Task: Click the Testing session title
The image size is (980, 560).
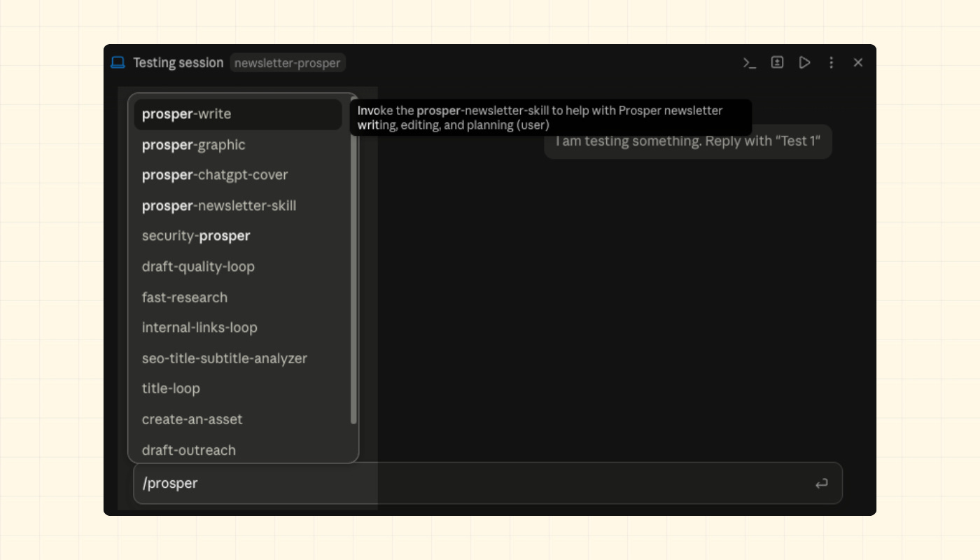Action: (178, 62)
